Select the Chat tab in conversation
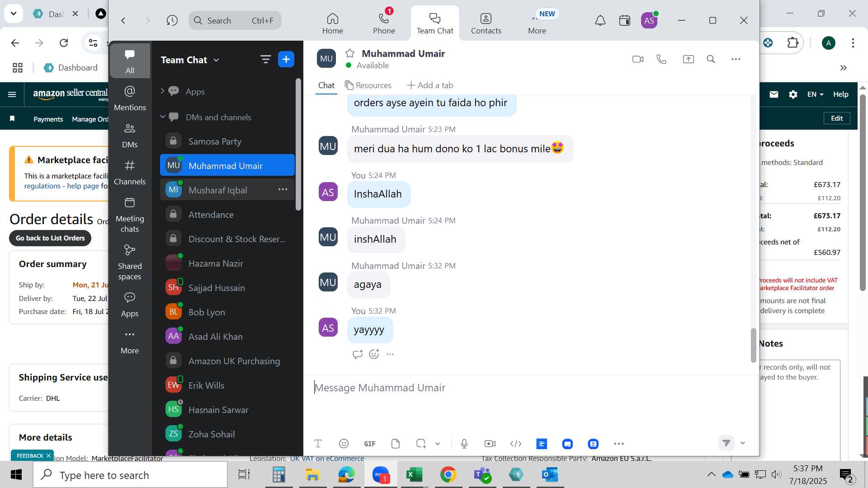This screenshot has height=488, width=868. point(326,85)
